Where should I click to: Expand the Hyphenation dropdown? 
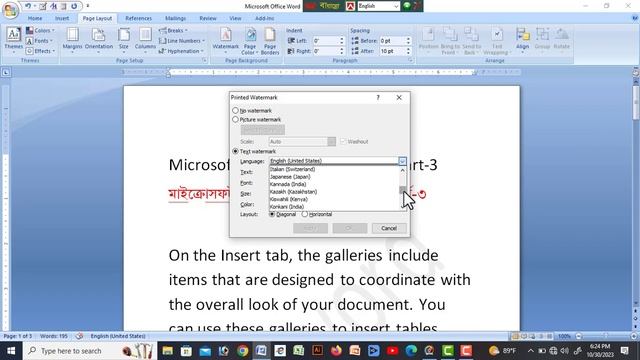click(x=181, y=51)
